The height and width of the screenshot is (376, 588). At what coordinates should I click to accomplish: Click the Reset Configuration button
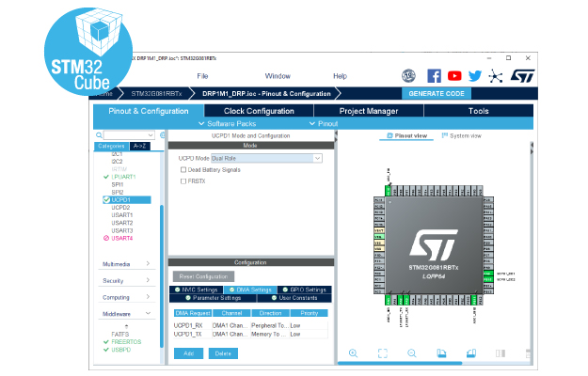[203, 276]
